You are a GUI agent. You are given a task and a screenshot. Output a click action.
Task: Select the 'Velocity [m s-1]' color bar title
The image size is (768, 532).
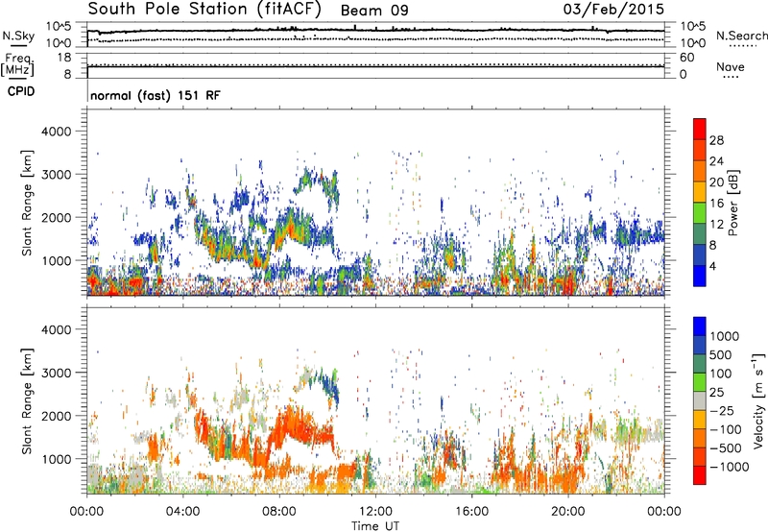[x=758, y=400]
